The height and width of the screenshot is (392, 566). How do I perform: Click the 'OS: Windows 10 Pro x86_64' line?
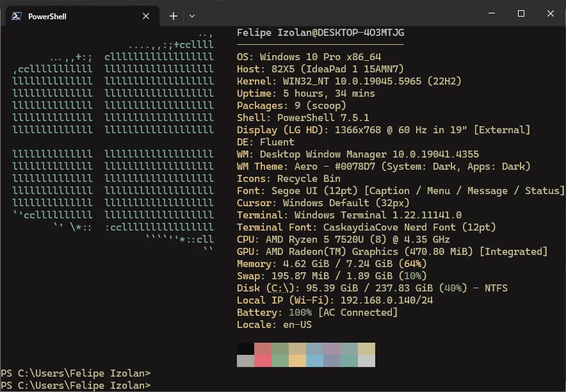tap(309, 57)
